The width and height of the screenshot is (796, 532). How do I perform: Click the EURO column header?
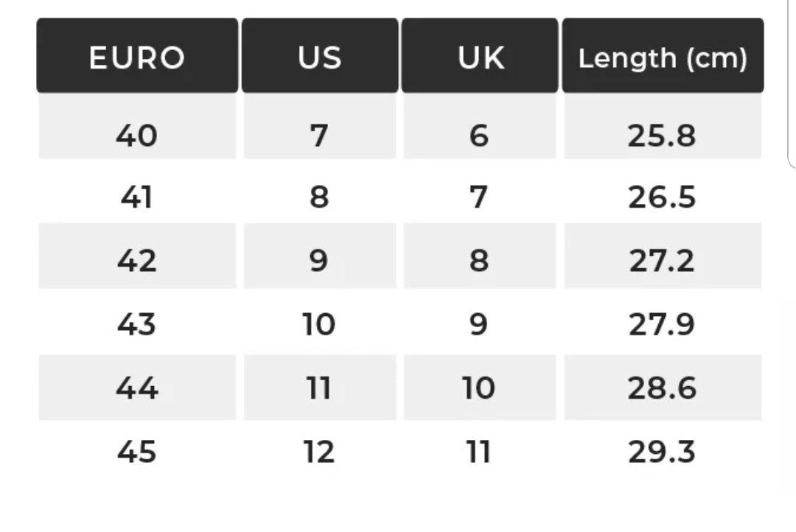(137, 57)
